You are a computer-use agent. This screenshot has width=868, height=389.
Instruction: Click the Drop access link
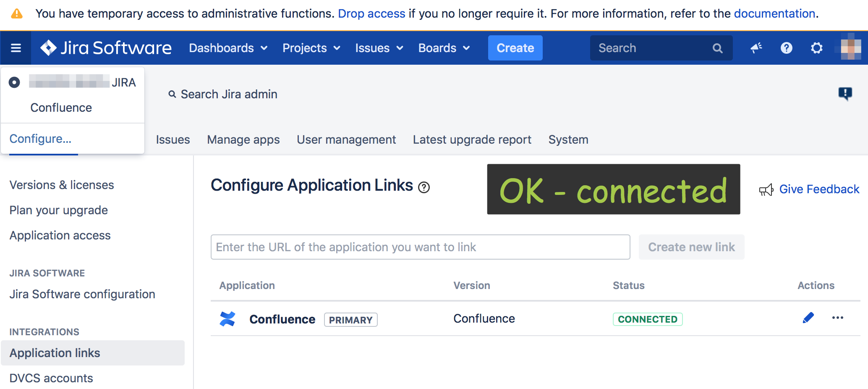pos(371,14)
